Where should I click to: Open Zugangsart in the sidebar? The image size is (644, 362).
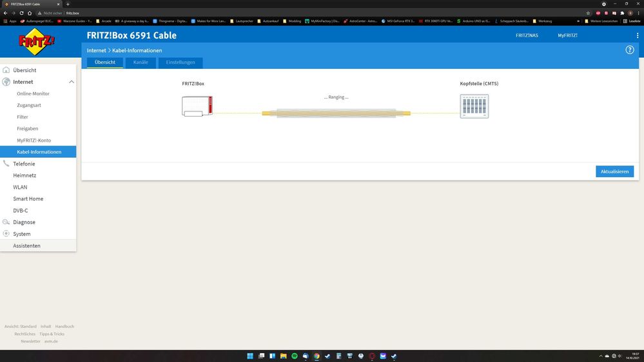tap(29, 105)
